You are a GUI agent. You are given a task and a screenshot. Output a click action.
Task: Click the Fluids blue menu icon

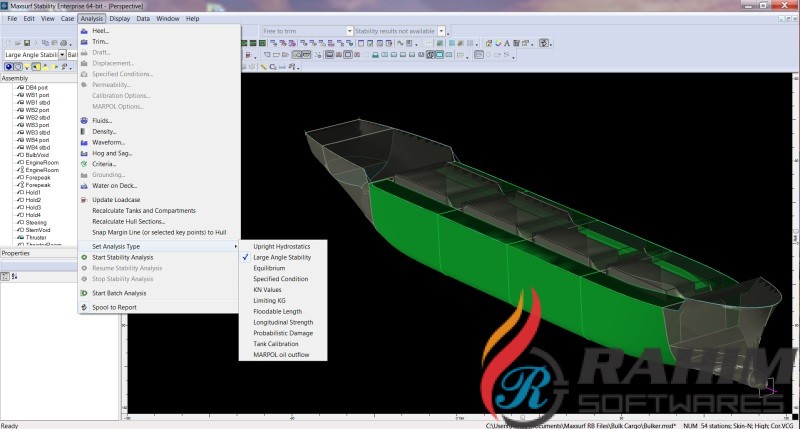point(84,121)
